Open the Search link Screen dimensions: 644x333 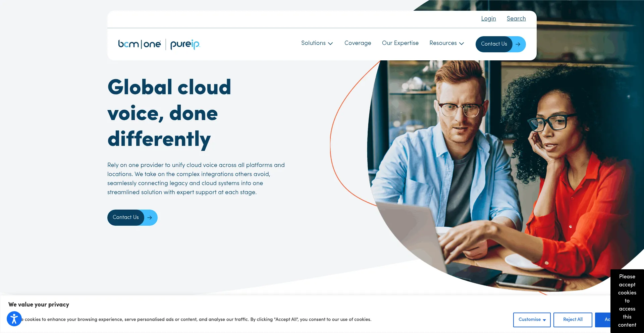pyautogui.click(x=516, y=19)
